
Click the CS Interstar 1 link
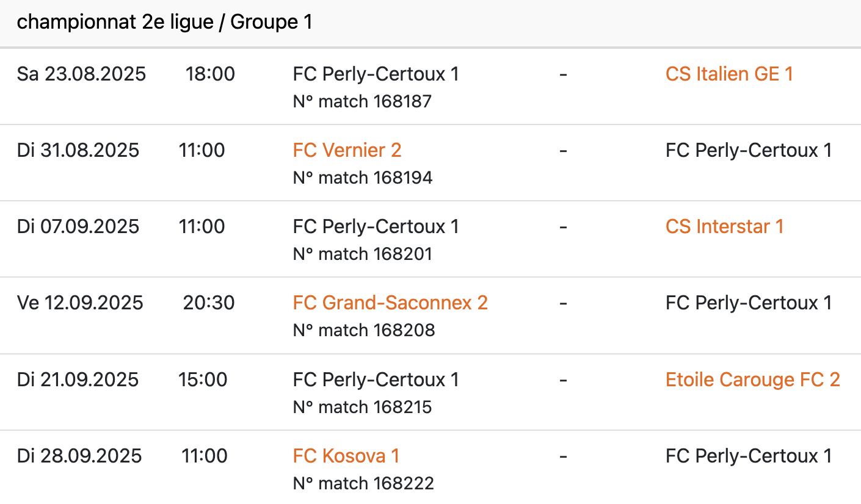[724, 226]
